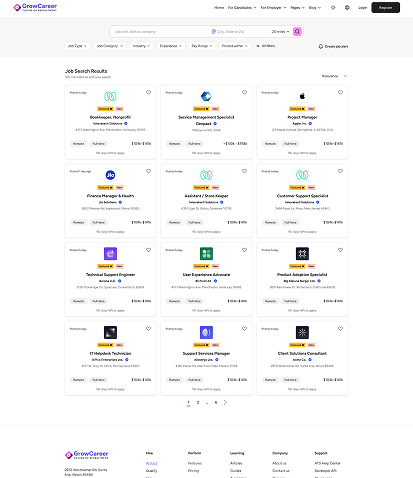Go to page 4 of results
This screenshot has width=413, height=478.
(x=216, y=402)
